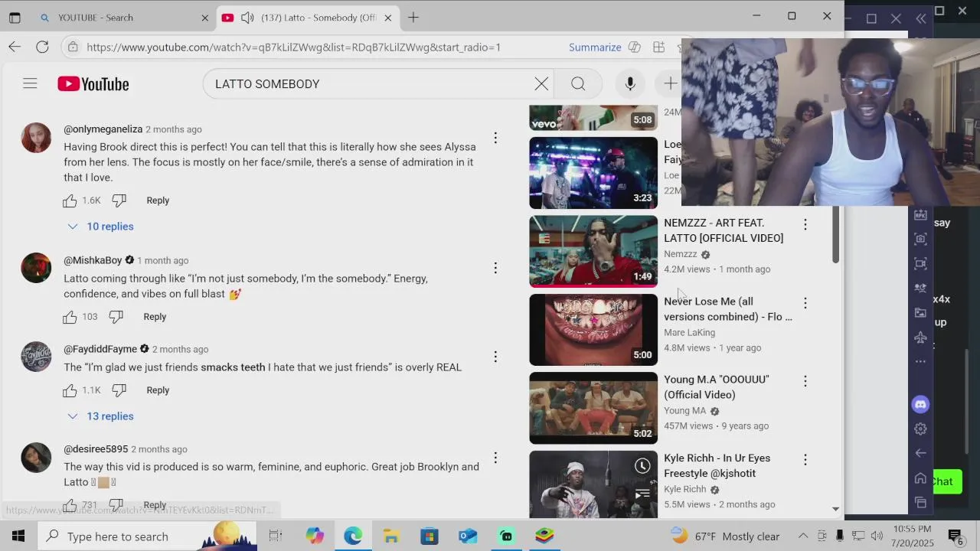
Task: Open options menu for @FaydiddFayme comment
Action: [495, 357]
